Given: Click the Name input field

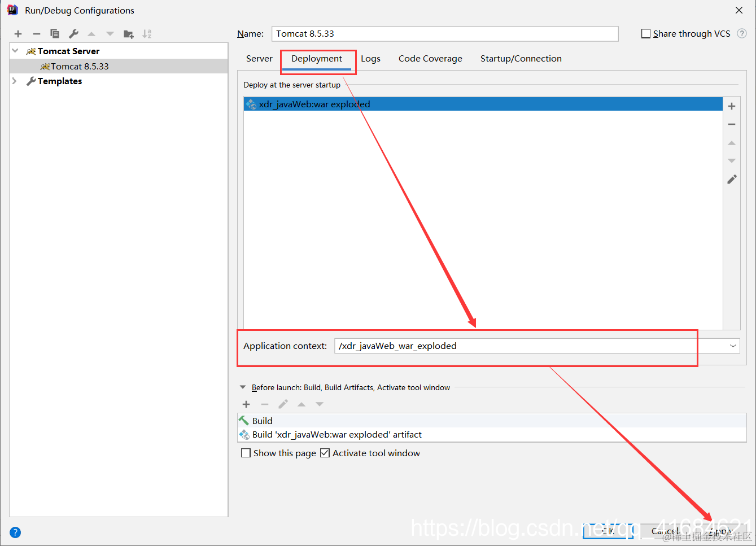Looking at the screenshot, I should 445,34.
